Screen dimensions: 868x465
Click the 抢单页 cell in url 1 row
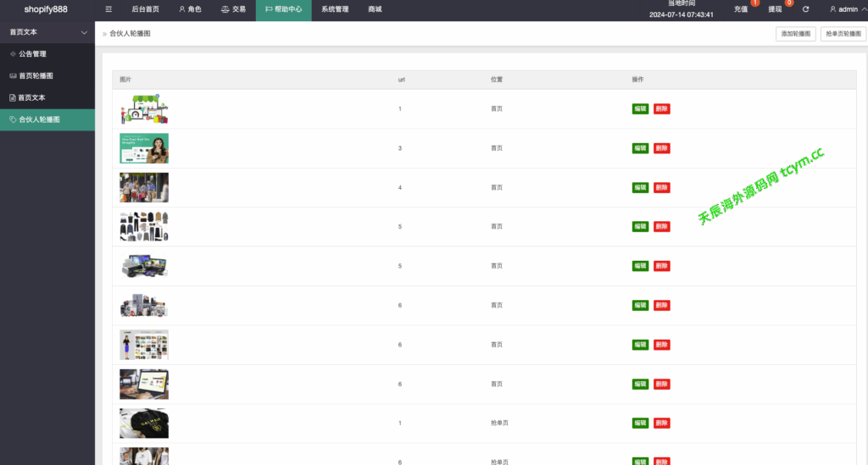click(499, 423)
